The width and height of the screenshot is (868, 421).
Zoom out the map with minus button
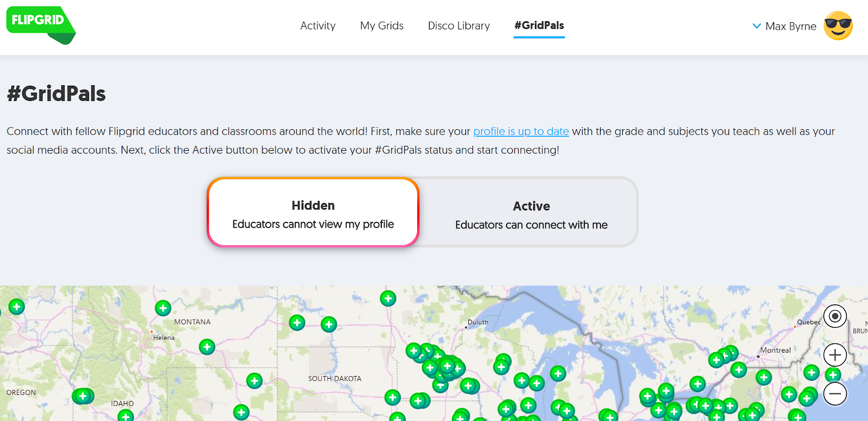coord(835,393)
